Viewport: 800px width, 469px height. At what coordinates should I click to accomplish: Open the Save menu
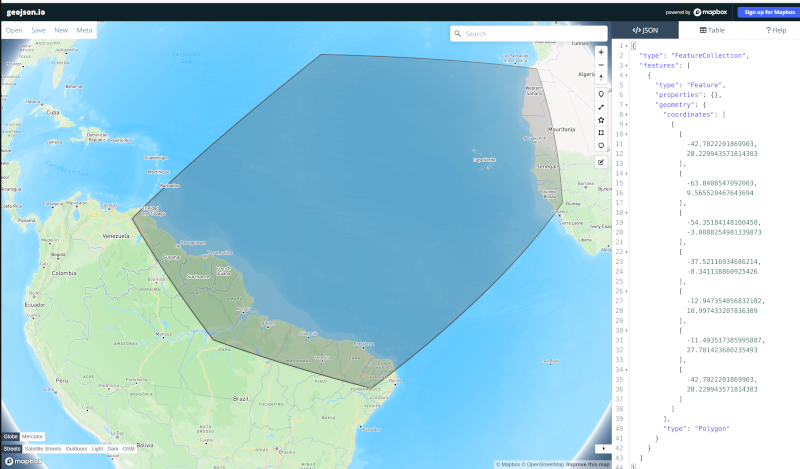click(38, 30)
